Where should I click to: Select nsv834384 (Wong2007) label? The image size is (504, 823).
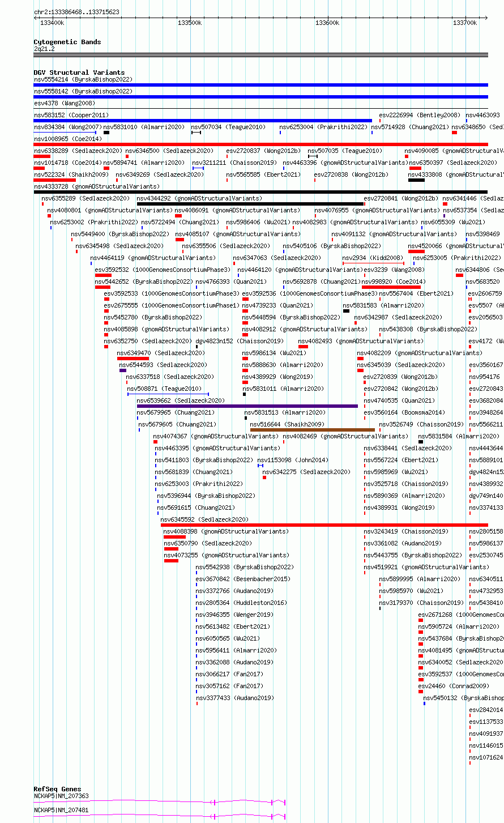pyautogui.click(x=68, y=127)
